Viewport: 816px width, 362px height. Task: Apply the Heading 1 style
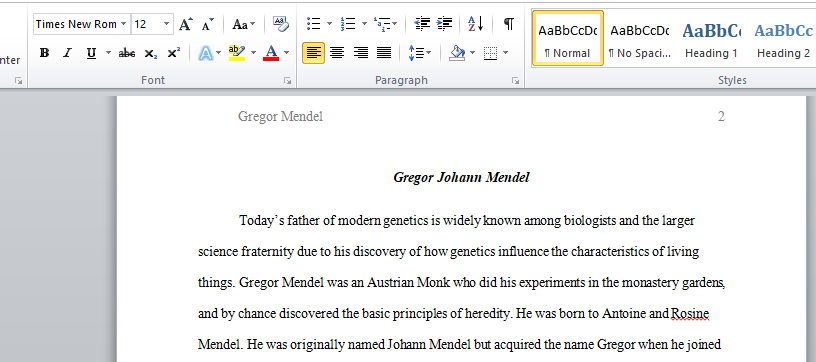(711, 38)
